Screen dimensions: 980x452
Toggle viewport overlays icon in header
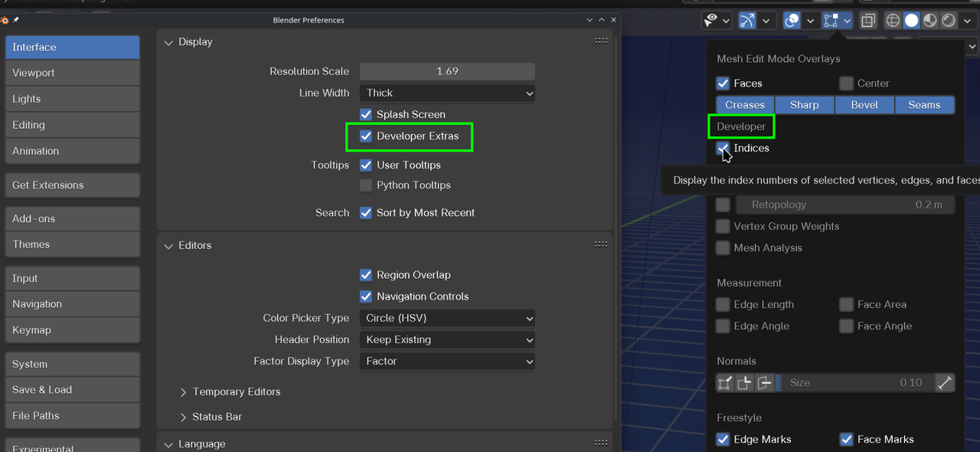[x=792, y=21]
